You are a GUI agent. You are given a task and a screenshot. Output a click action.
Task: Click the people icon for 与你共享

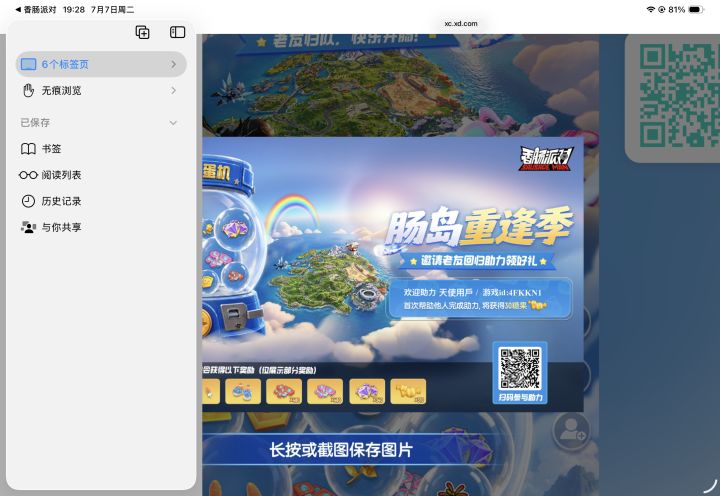click(28, 227)
